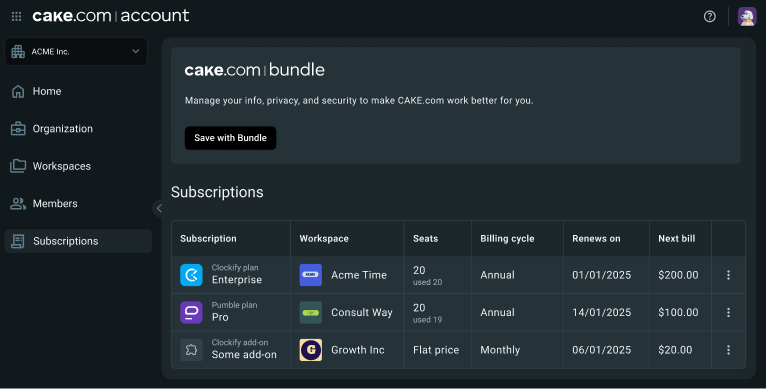
Task: Click the Pro plan name
Action: (220, 317)
